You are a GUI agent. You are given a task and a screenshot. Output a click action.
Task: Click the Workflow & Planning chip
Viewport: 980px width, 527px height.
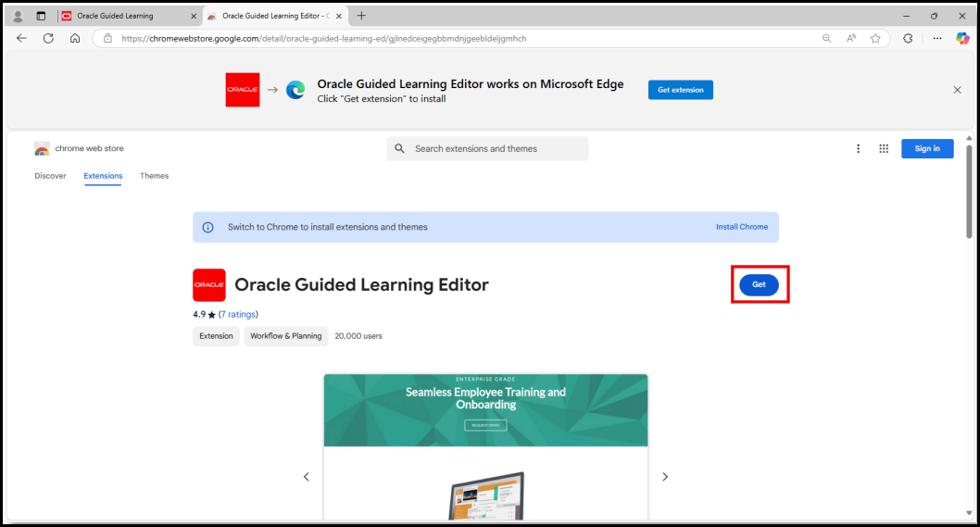(x=286, y=335)
